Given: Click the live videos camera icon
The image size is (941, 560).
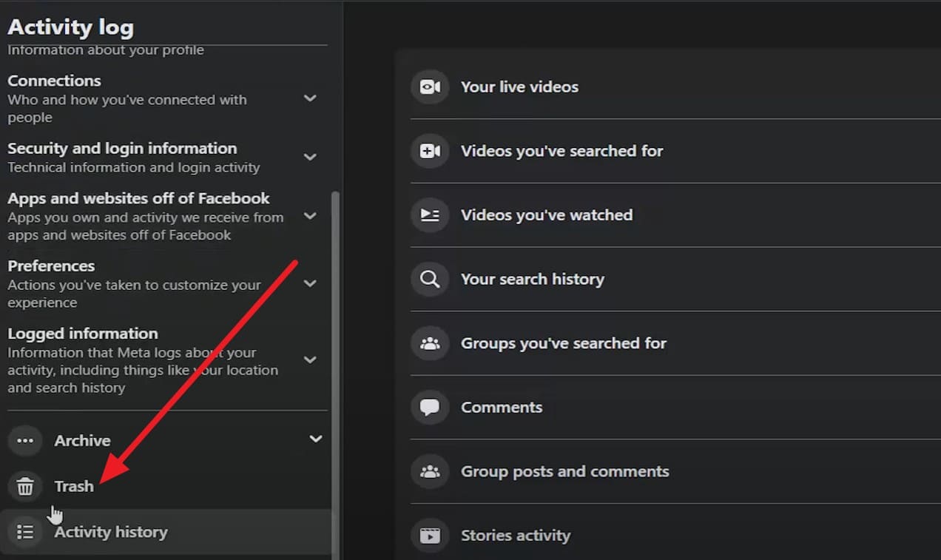Looking at the screenshot, I should pyautogui.click(x=430, y=87).
